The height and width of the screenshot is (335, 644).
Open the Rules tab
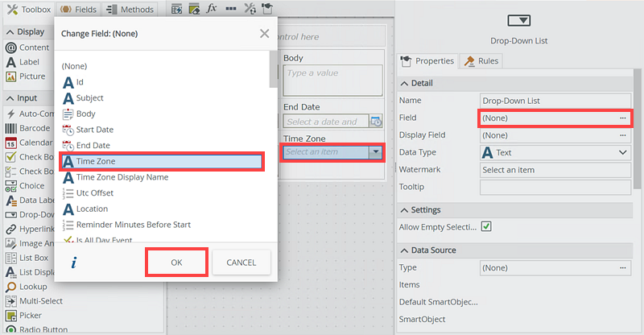tap(481, 61)
